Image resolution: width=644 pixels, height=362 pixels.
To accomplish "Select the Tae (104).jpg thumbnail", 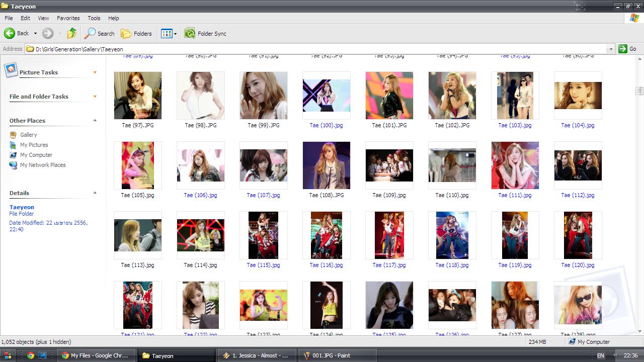I will (578, 96).
